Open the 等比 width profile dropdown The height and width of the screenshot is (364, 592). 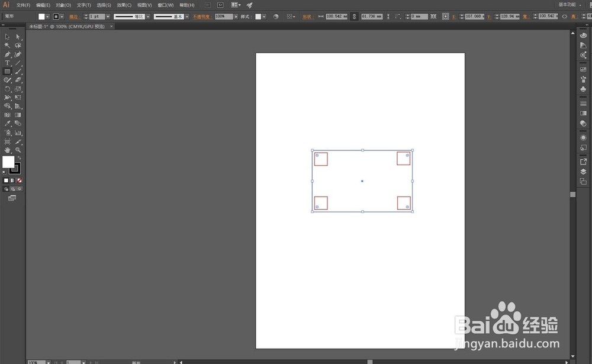click(x=148, y=17)
